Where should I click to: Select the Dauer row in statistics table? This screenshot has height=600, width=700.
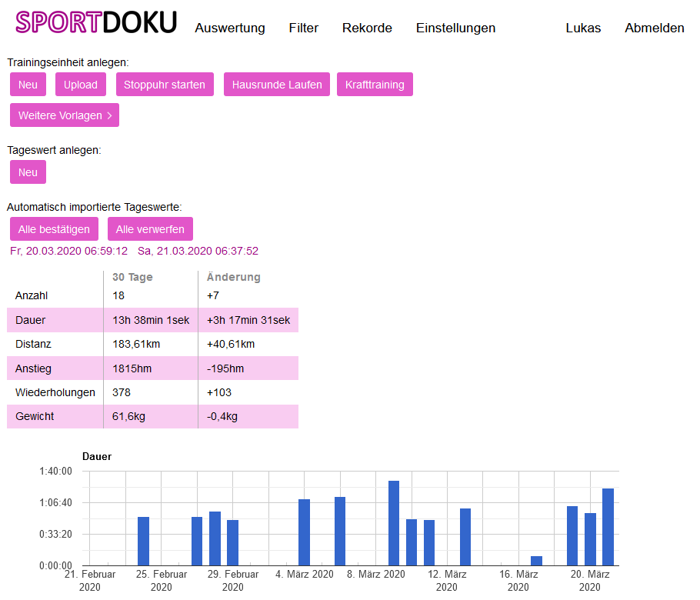click(152, 320)
